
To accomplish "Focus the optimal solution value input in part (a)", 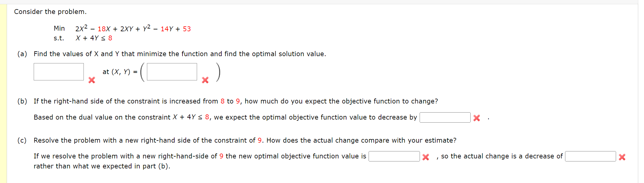I will 59,72.
